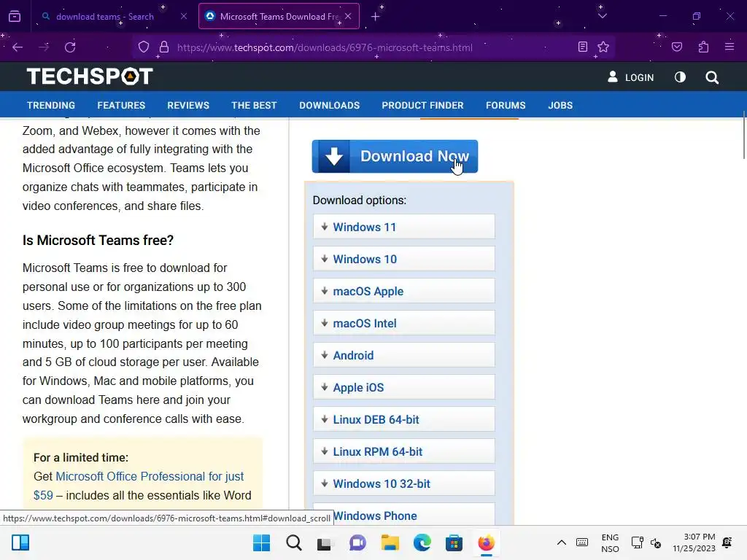Open JOBS nav item

pos(560,105)
